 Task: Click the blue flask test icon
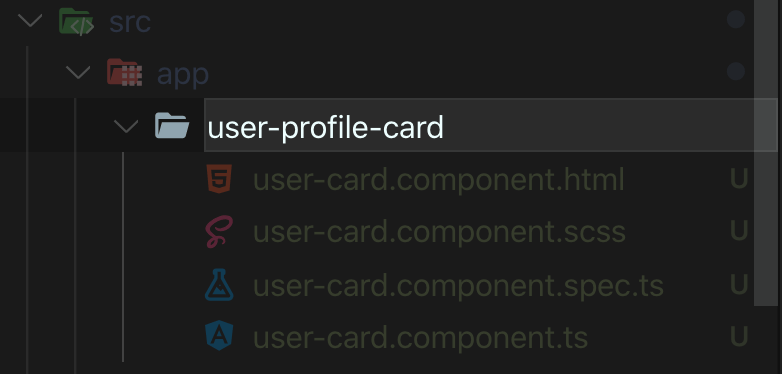coord(219,285)
